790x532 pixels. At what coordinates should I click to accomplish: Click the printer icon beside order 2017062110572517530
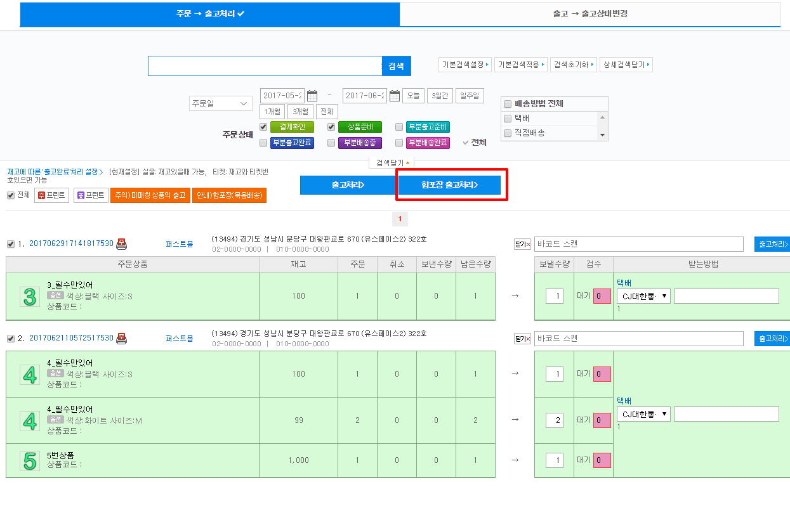(121, 338)
